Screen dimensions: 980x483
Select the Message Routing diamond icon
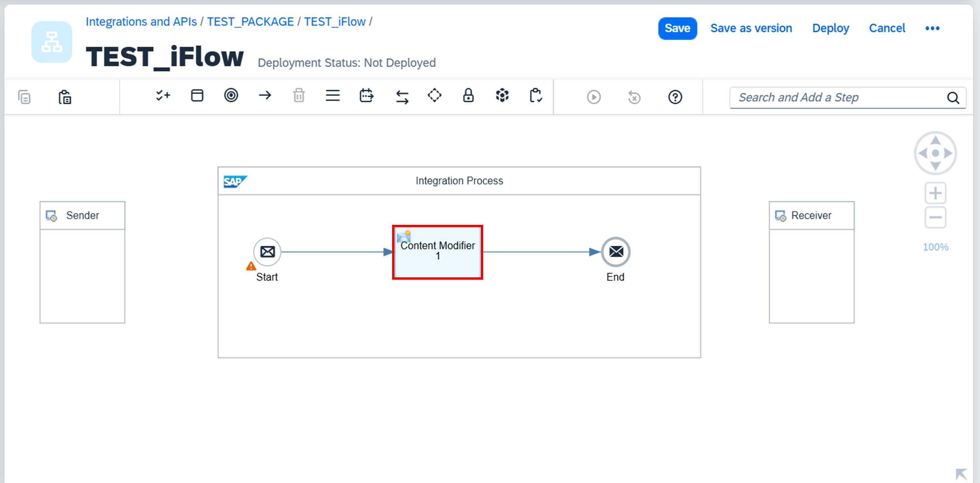click(x=434, y=95)
